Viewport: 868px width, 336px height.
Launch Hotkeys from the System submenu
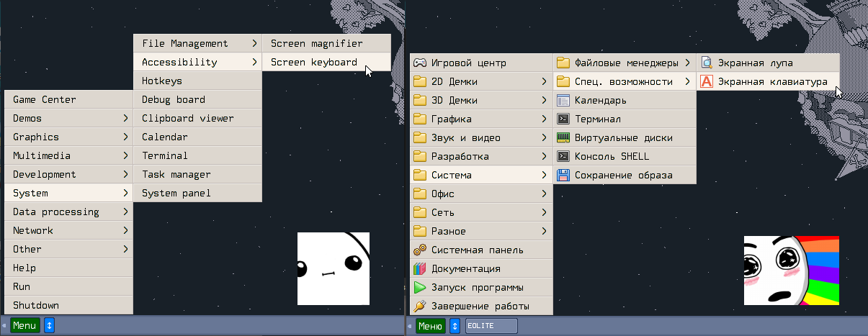pyautogui.click(x=198, y=81)
